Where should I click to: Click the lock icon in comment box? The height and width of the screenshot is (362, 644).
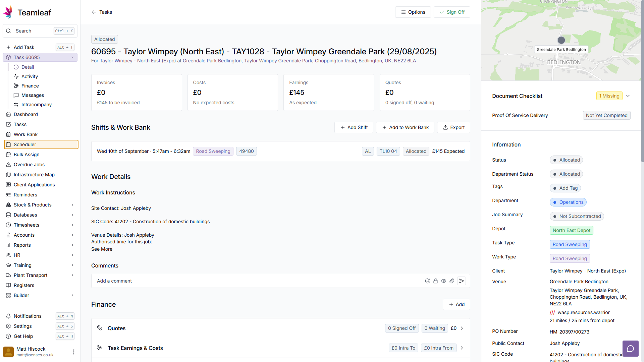(x=436, y=281)
